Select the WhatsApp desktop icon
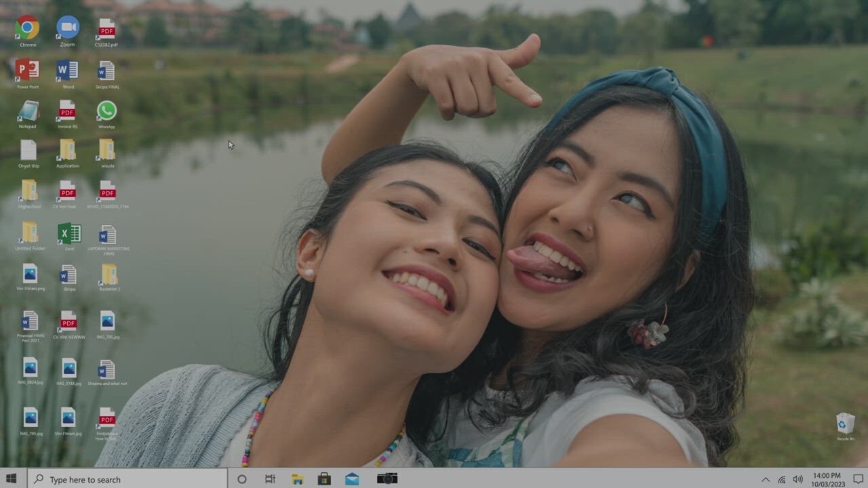 point(106,111)
